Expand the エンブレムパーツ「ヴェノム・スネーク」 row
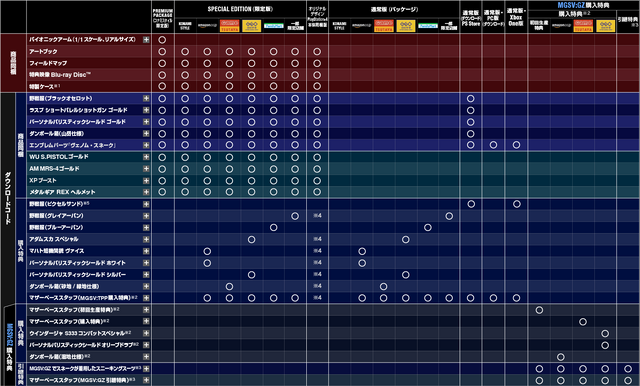The image size is (640, 386). point(146,145)
